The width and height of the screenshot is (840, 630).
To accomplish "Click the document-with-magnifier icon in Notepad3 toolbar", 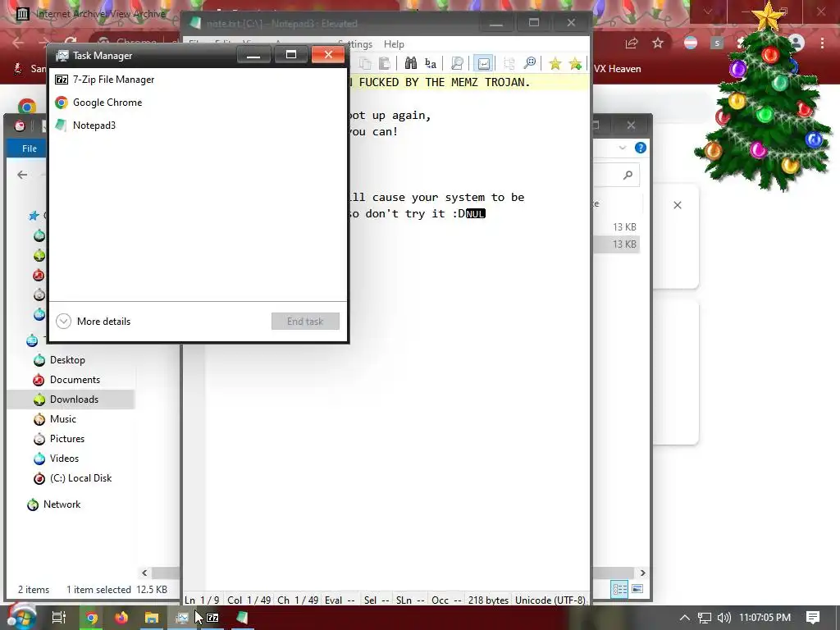I will (x=457, y=63).
